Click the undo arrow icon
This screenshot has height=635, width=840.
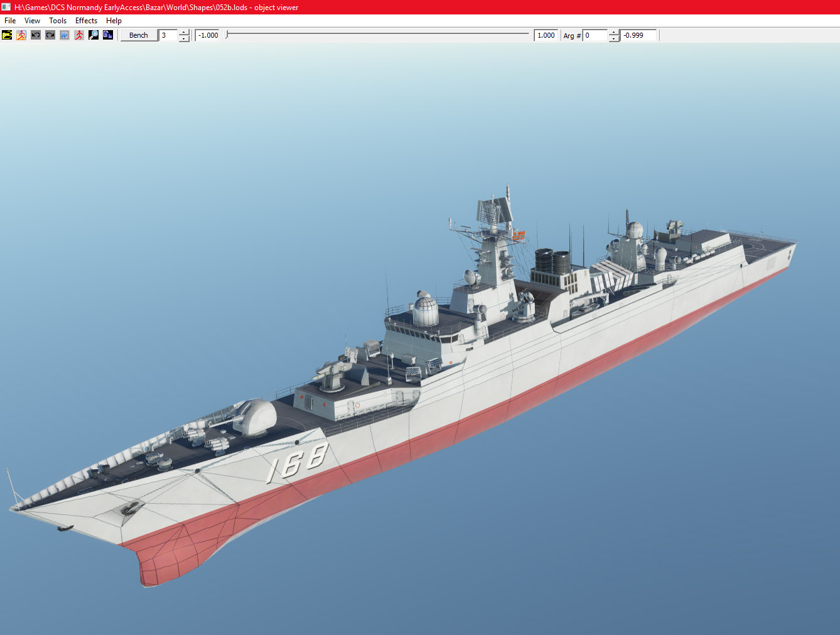coord(36,35)
